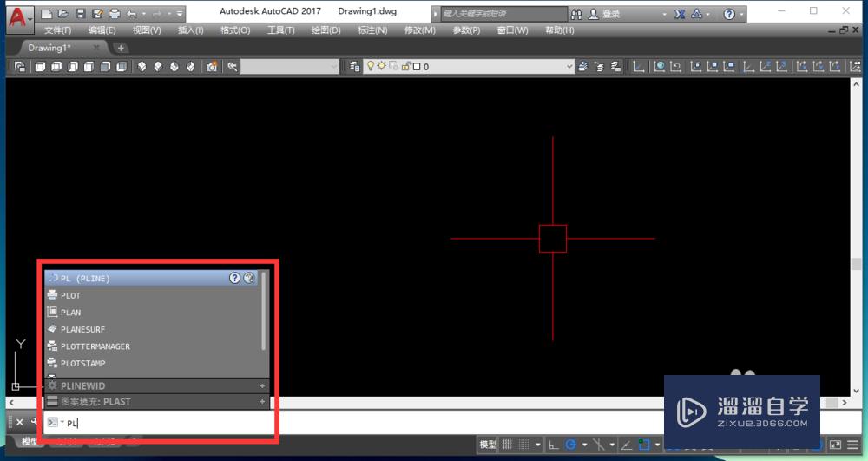The height and width of the screenshot is (461, 868).
Task: Toggle grid display in status bar
Action: point(507,445)
